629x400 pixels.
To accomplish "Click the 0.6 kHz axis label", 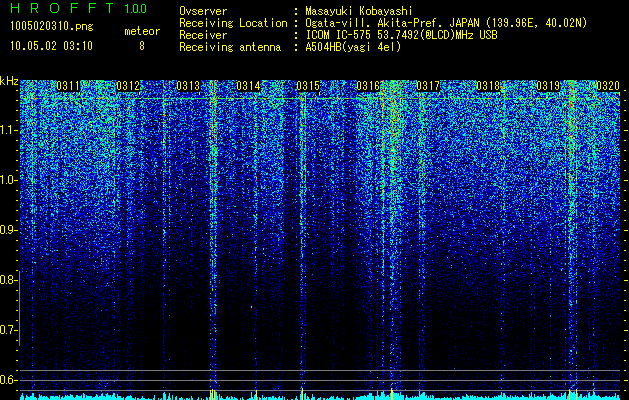I will point(8,380).
